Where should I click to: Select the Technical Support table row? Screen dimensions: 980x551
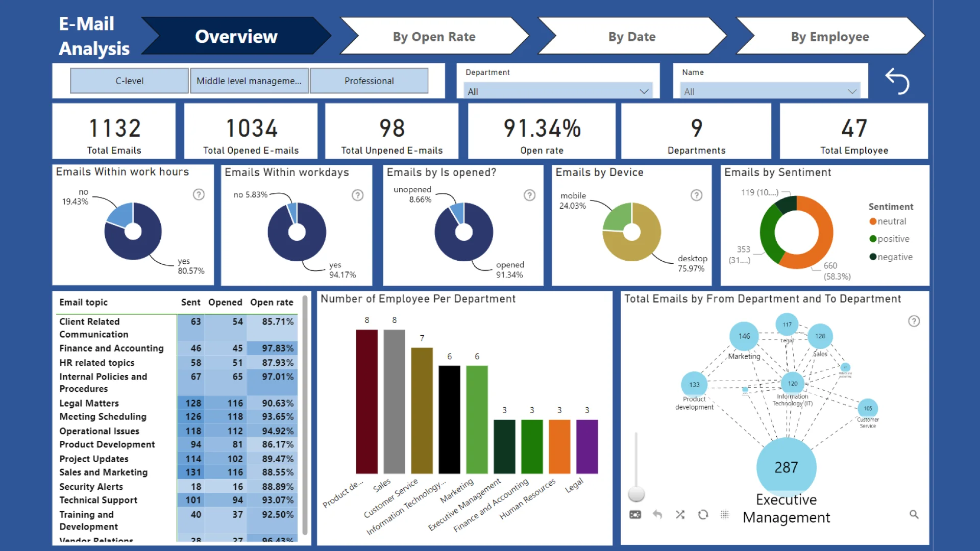pyautogui.click(x=177, y=500)
